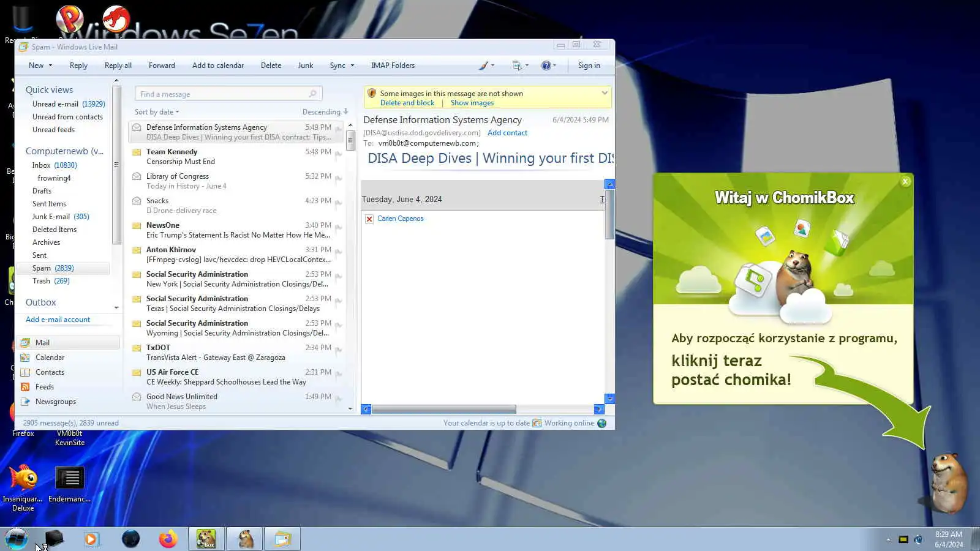The width and height of the screenshot is (980, 551).
Task: Click the Working online globe status icon
Action: [601, 423]
